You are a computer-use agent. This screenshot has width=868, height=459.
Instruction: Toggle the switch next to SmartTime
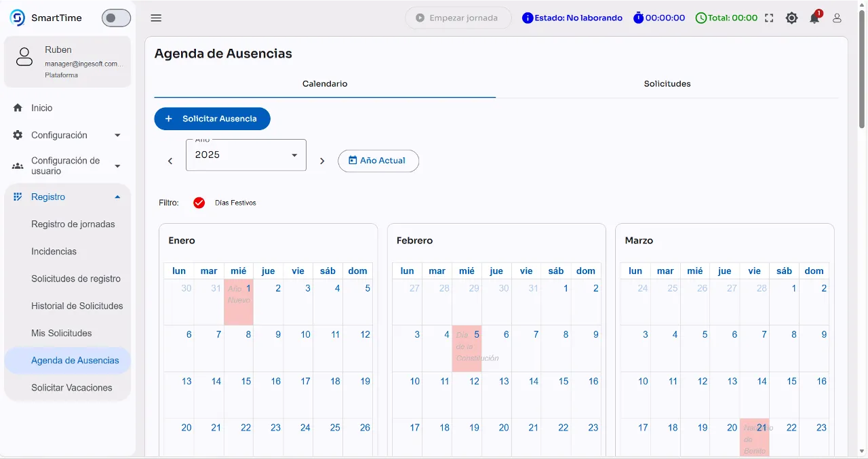pos(116,18)
